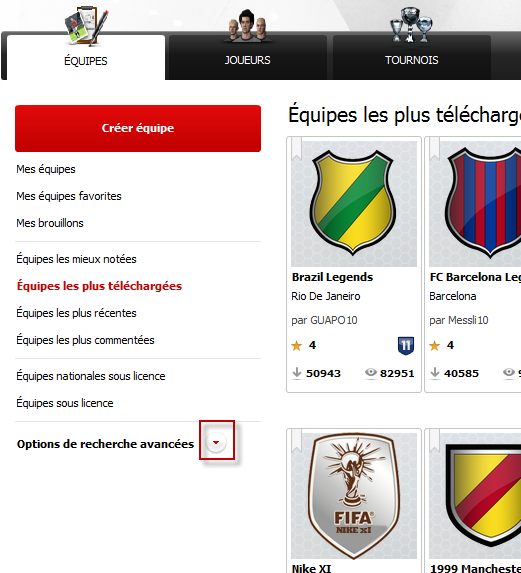Click the blue 11 squad badge icon
This screenshot has width=521, height=573.
[x=406, y=345]
